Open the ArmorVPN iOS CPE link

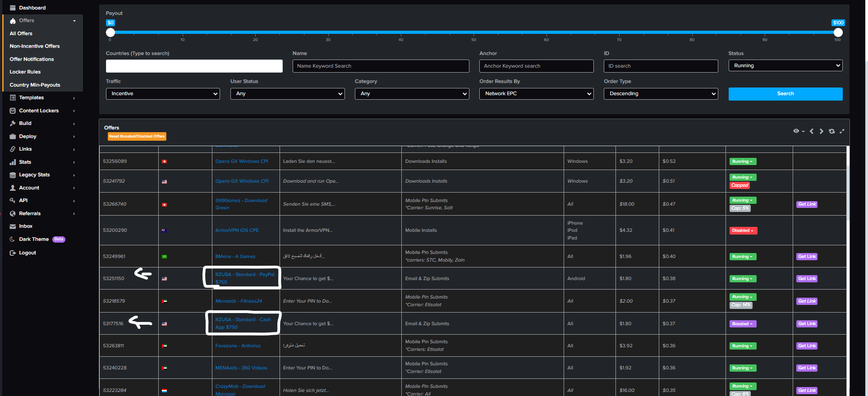237,230
